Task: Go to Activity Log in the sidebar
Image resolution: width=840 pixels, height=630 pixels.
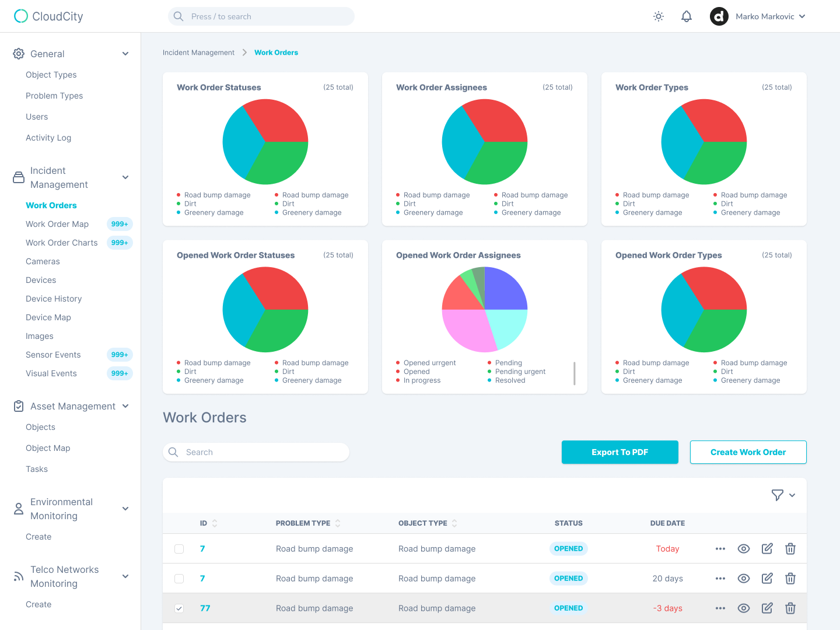Action: [x=48, y=138]
